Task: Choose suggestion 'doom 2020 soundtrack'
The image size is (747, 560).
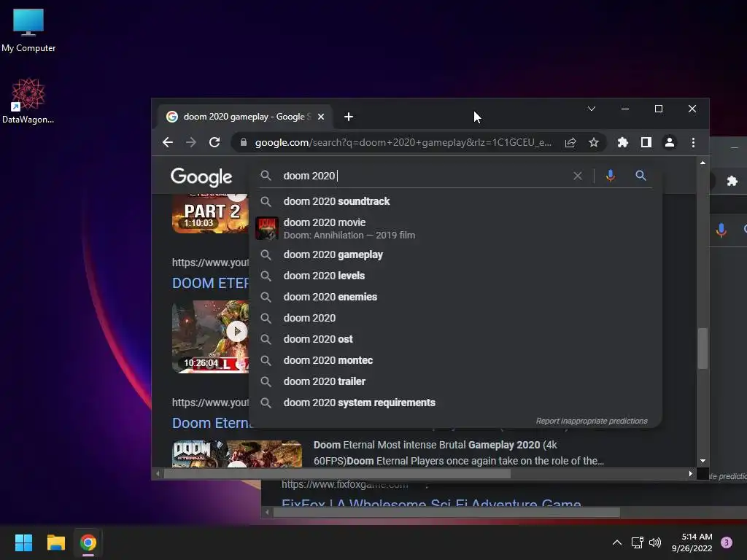Action: (455, 201)
